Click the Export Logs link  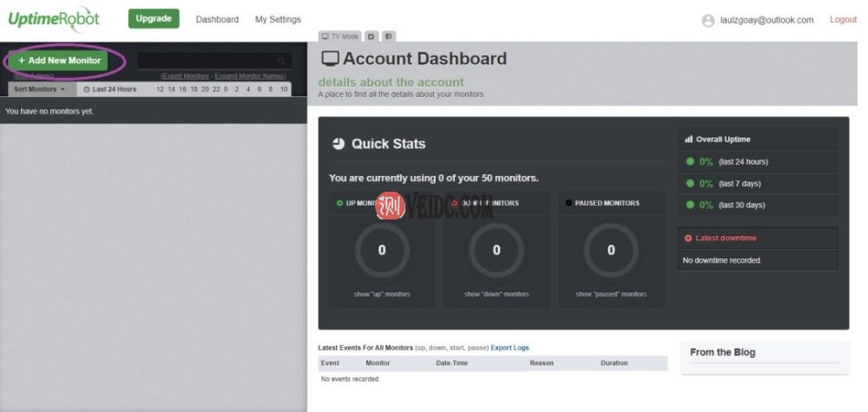(x=510, y=348)
